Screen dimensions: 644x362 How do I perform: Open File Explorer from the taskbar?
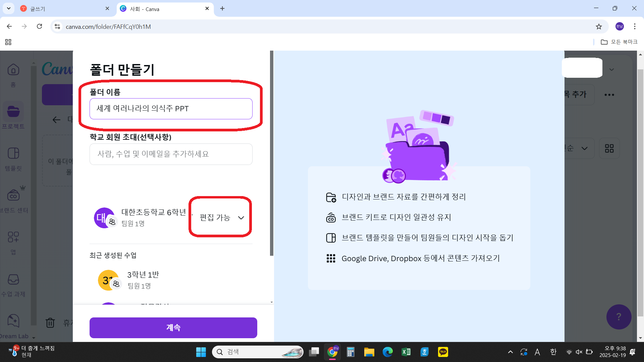point(369,352)
